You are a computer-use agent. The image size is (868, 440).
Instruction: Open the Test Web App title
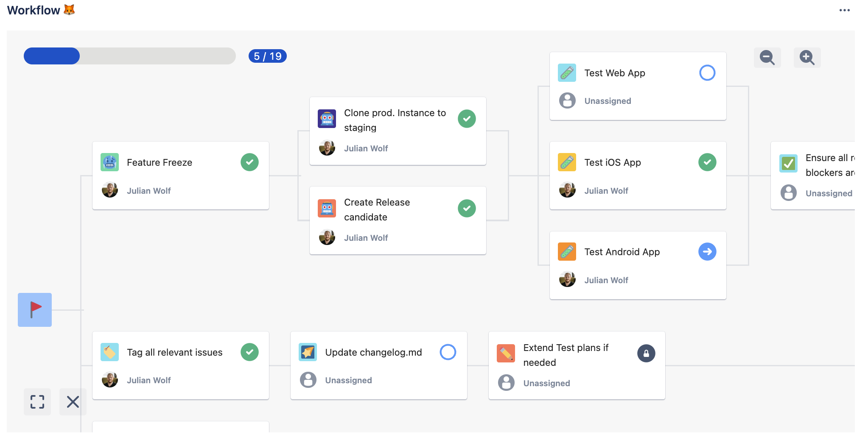615,73
